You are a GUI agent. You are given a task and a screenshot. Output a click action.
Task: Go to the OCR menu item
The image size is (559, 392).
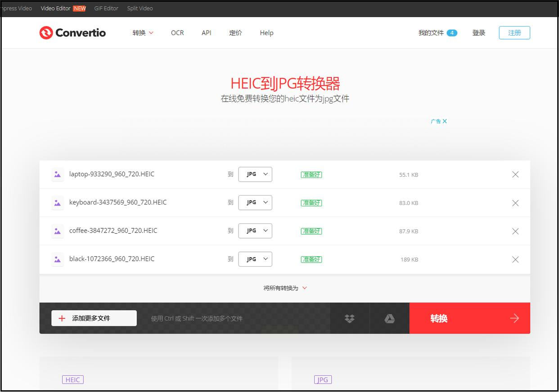[x=177, y=33]
